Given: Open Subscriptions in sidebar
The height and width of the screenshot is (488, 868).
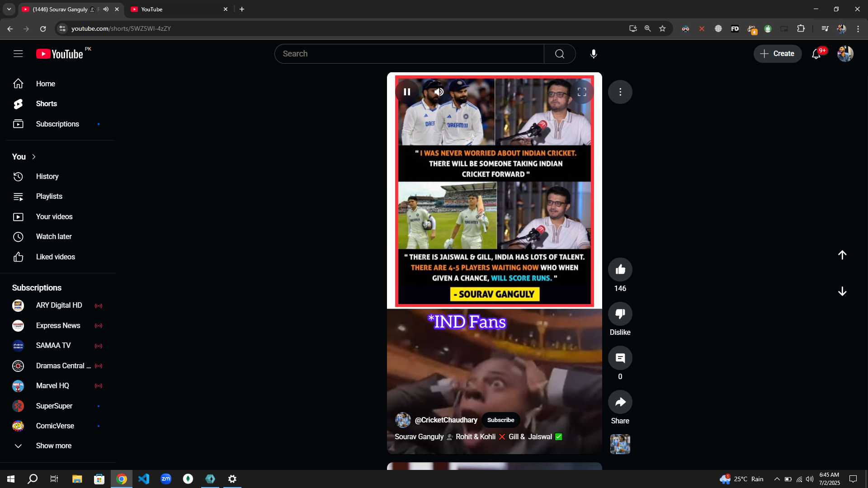Looking at the screenshot, I should (58, 124).
